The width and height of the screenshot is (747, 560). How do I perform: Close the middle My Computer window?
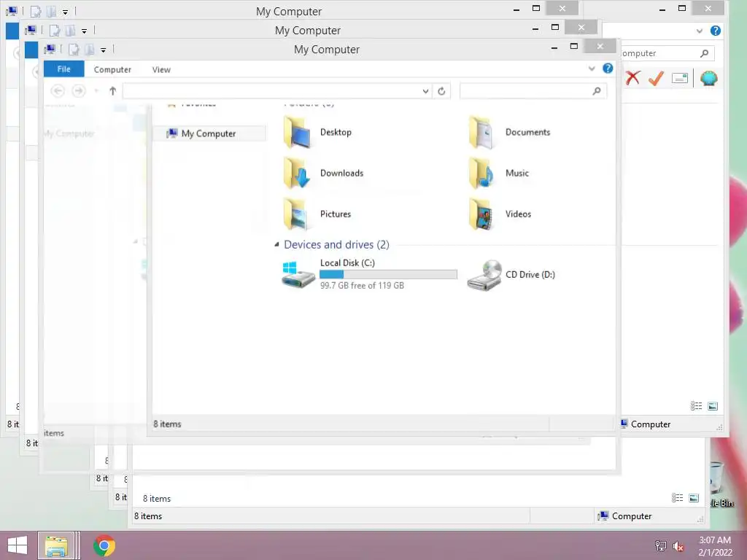(581, 27)
